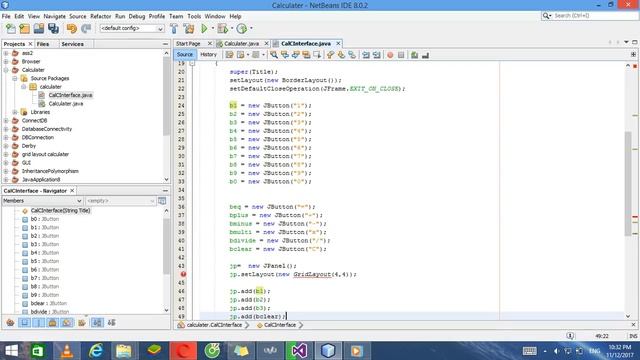This screenshot has height=360, width=640.
Task: Click the editor Find Selection magnifier icon
Action: tap(274, 55)
